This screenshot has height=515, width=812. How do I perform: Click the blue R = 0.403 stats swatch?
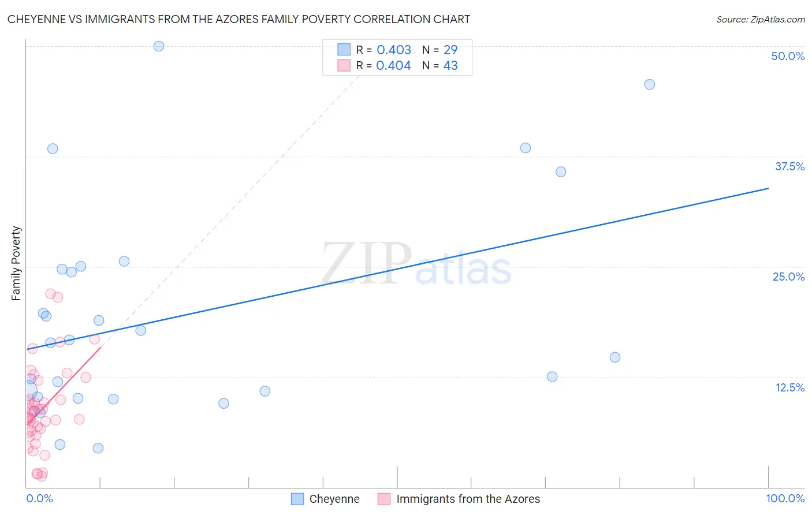point(344,50)
